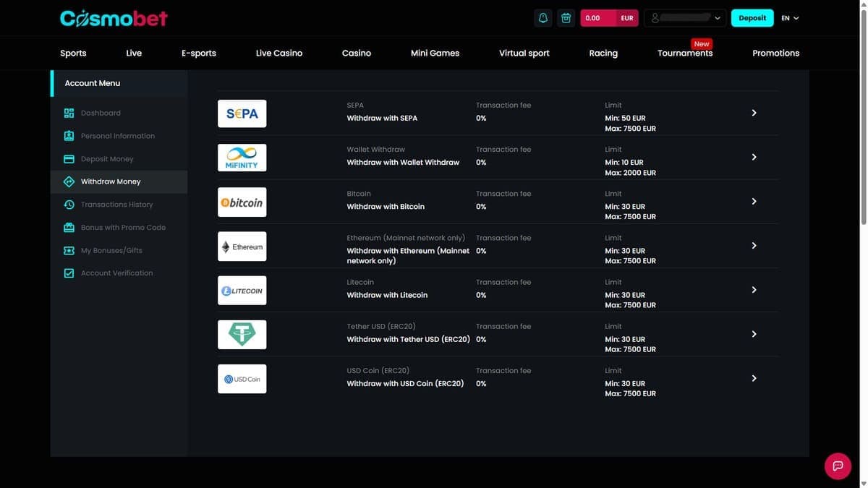Open the EN language dropdown
The image size is (868, 488).
[790, 18]
